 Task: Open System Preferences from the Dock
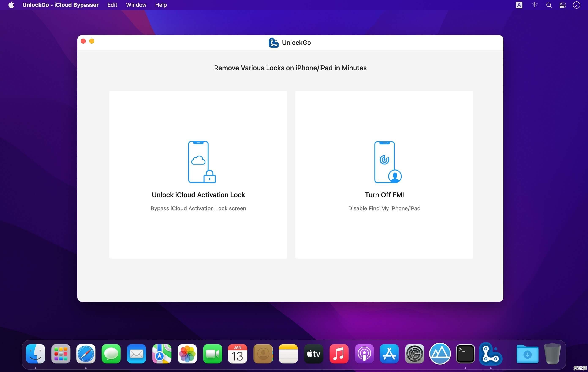(x=415, y=354)
